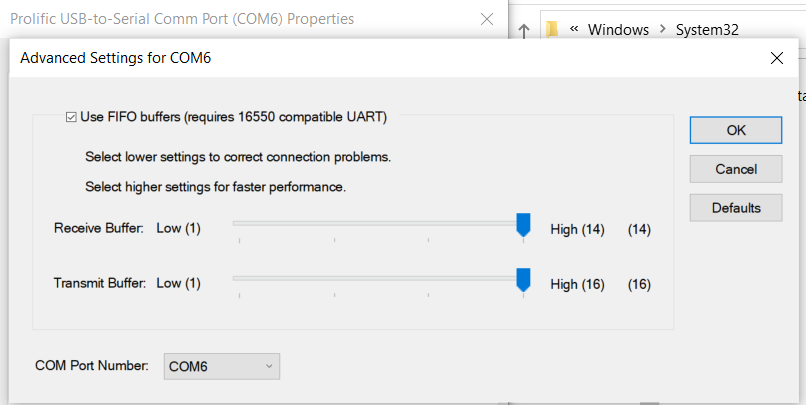Click the Cancel button
The width and height of the screenshot is (806, 405).
(736, 169)
